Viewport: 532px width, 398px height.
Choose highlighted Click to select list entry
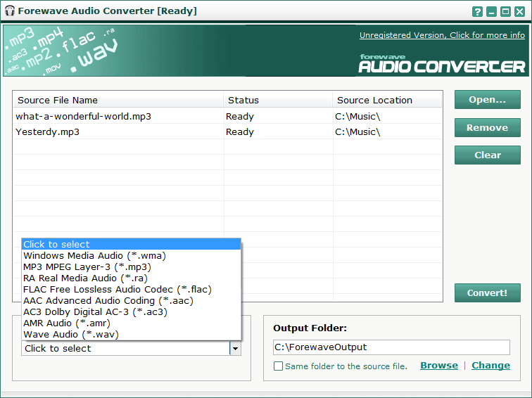coord(131,244)
